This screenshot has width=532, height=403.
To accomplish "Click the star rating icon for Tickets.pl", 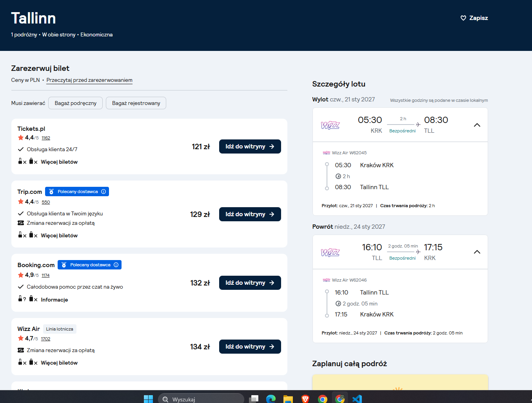I will point(21,137).
